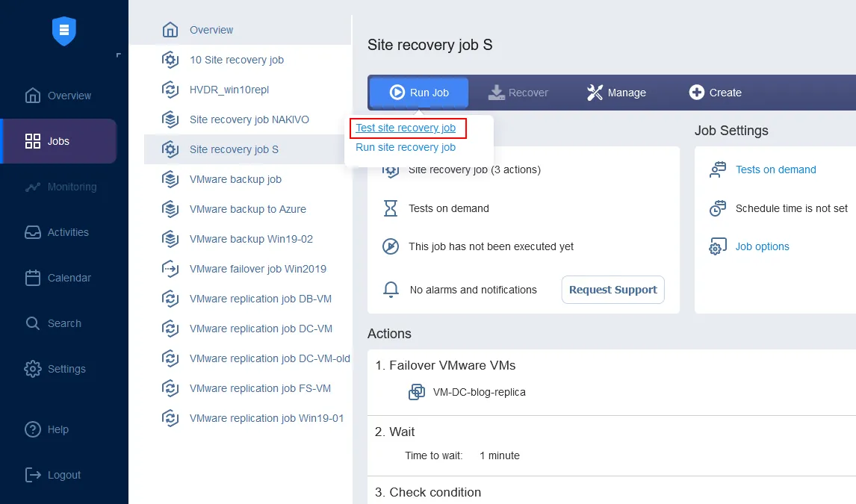Go to the Overview item in job list

click(211, 30)
